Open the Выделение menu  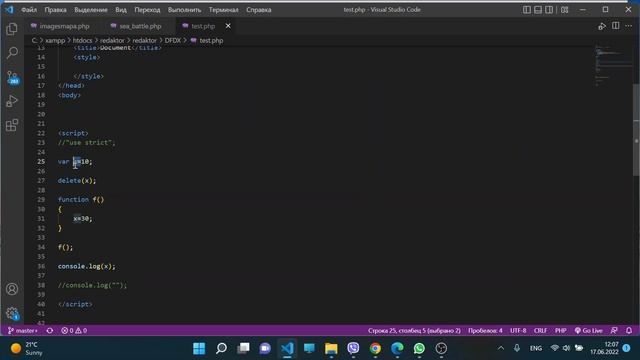click(x=91, y=9)
